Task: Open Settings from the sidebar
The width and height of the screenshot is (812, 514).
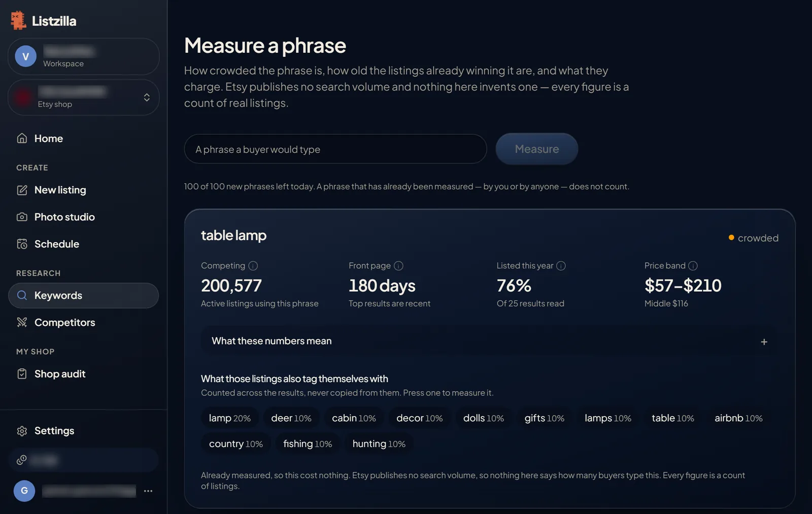Action: coord(83,431)
